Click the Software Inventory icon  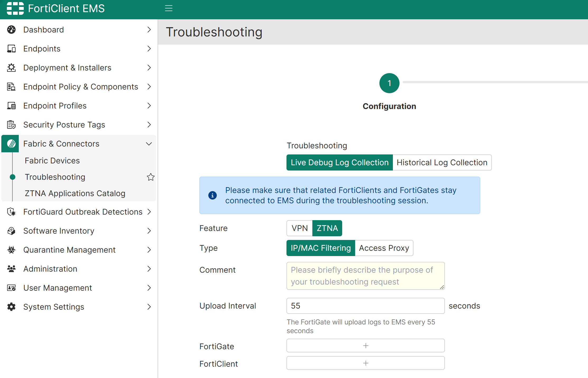click(11, 231)
